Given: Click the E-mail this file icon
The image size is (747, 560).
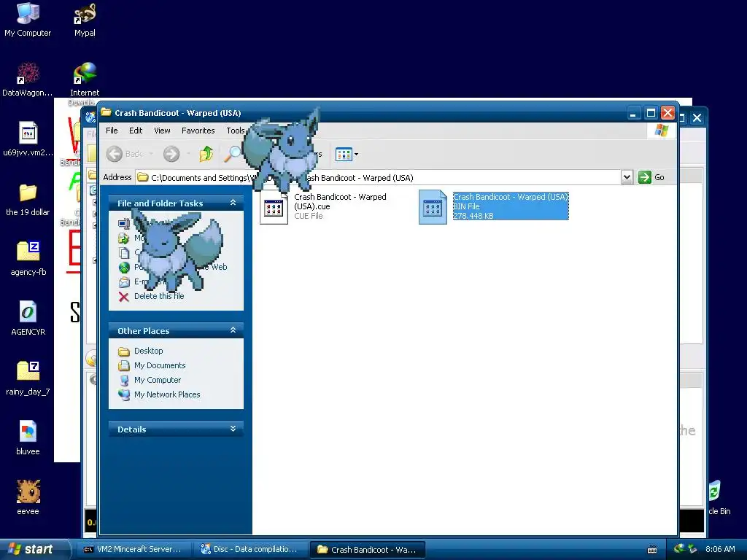Looking at the screenshot, I should coord(124,282).
